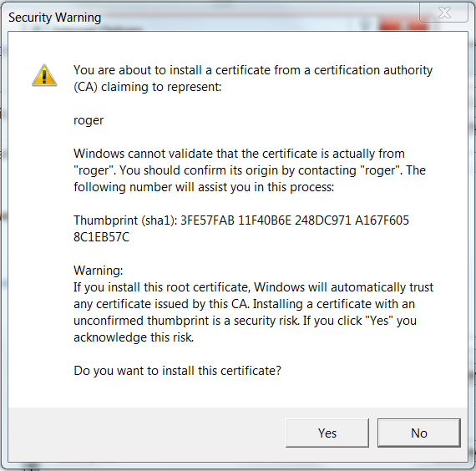Screen dimensions: 476x471
Task: Click the standalone CA name roger
Action: [x=89, y=120]
